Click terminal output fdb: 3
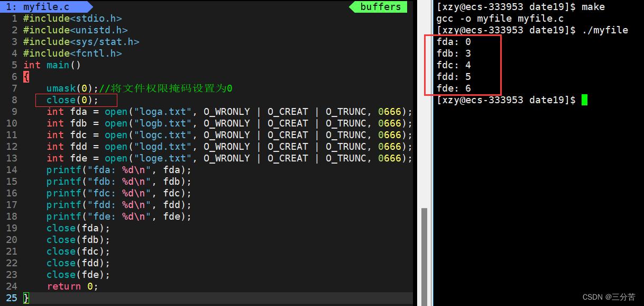Viewport: 644px width, 306px height. [x=454, y=53]
